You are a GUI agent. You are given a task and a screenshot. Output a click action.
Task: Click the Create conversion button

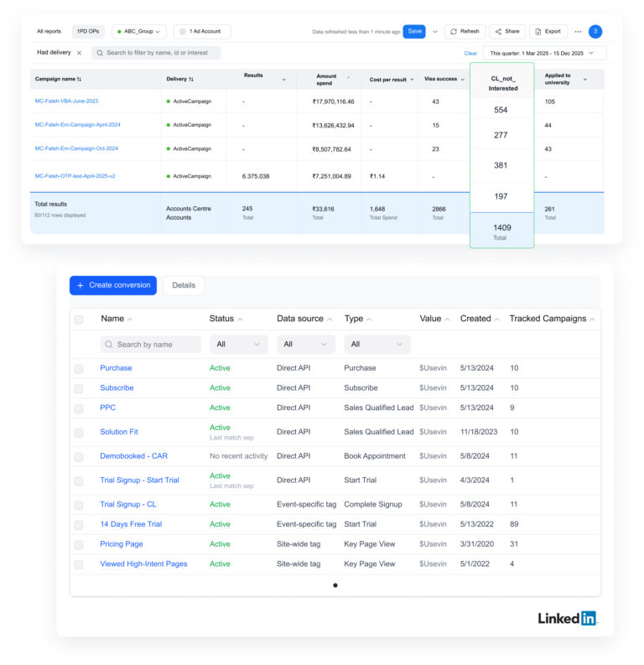(112, 285)
